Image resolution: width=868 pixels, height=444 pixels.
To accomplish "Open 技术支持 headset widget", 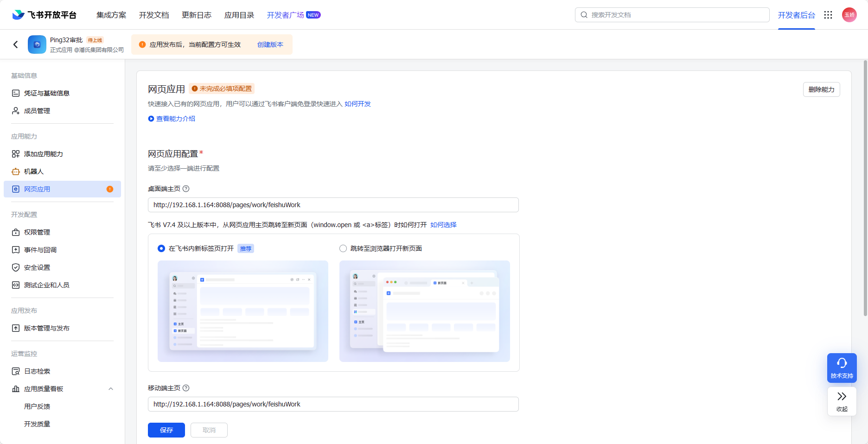I will pos(842,368).
